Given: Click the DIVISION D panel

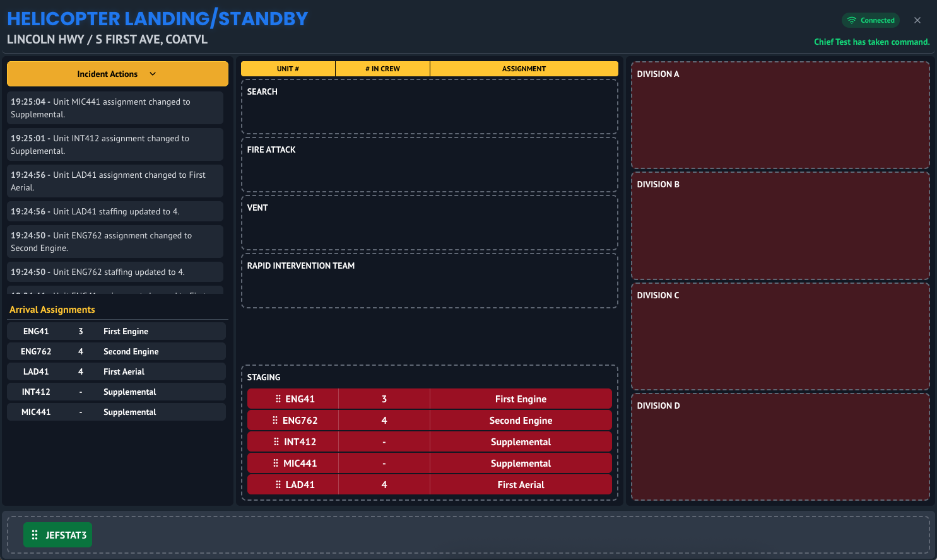Looking at the screenshot, I should point(781,447).
